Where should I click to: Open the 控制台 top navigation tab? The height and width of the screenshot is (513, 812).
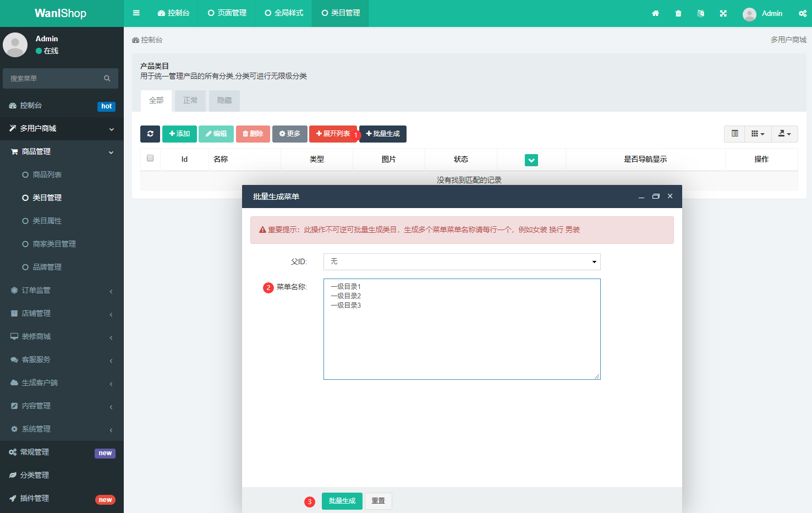coord(173,13)
